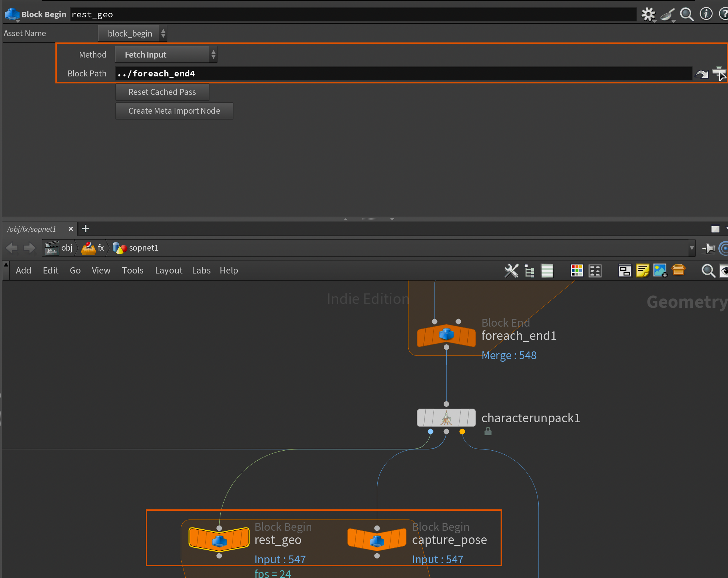
Task: Jump to operator arrow beside Block Path
Action: pyautogui.click(x=701, y=74)
